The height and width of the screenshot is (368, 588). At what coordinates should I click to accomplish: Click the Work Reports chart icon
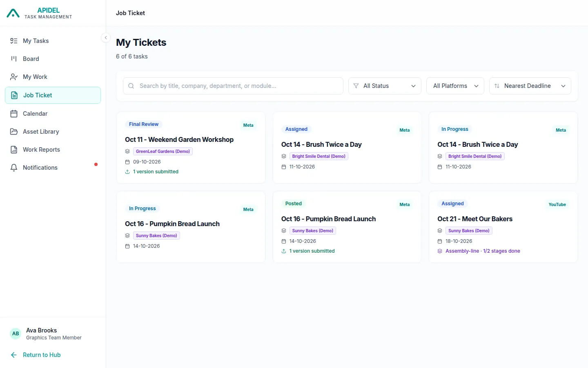tap(14, 150)
